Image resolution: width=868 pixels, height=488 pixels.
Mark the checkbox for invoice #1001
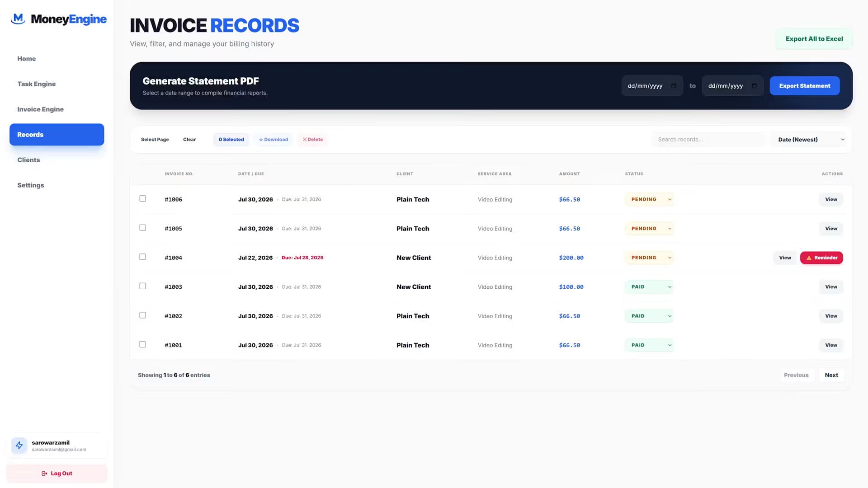pos(142,344)
